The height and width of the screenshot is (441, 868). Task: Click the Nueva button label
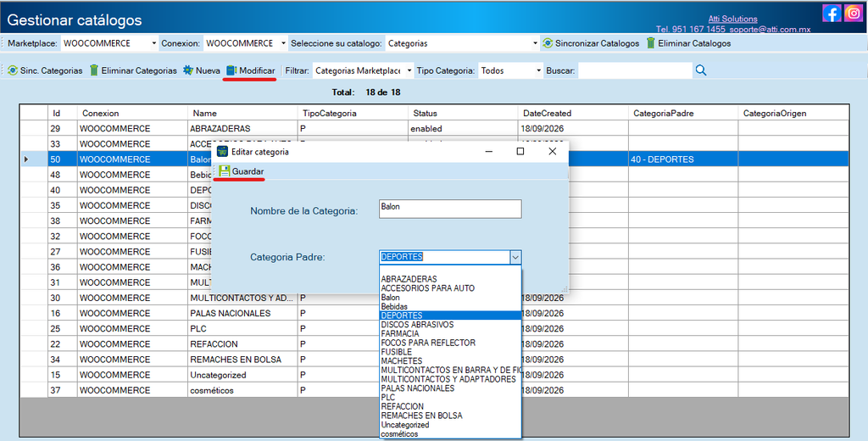click(208, 70)
